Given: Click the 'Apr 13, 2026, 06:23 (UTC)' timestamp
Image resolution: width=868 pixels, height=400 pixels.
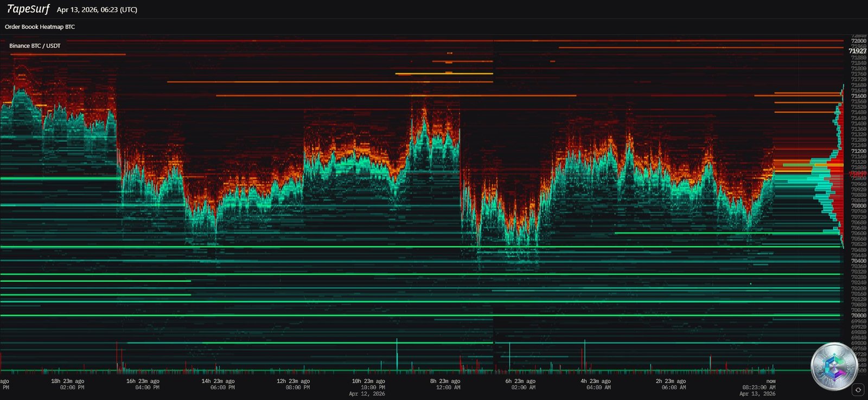Looking at the screenshot, I should coord(97,10).
